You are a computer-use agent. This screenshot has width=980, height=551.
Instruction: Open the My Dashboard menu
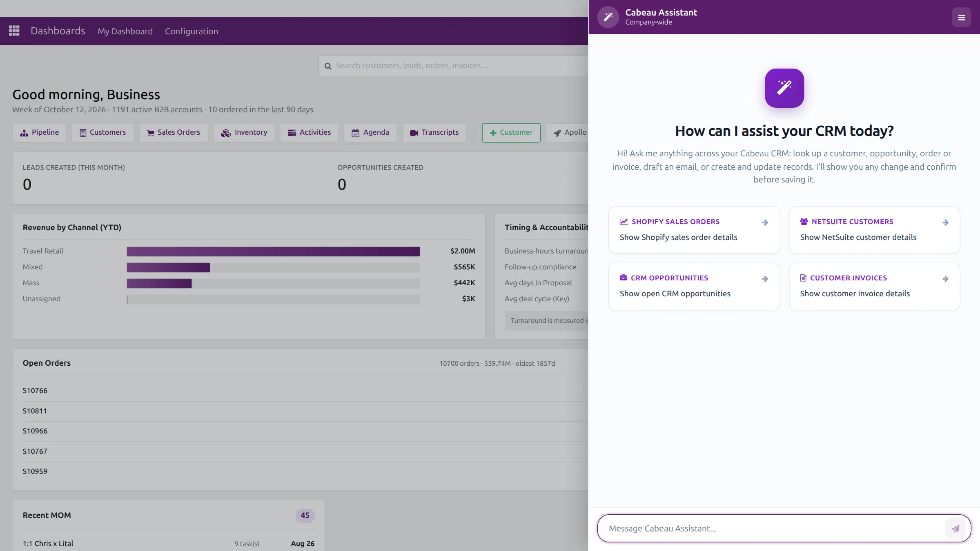point(125,31)
